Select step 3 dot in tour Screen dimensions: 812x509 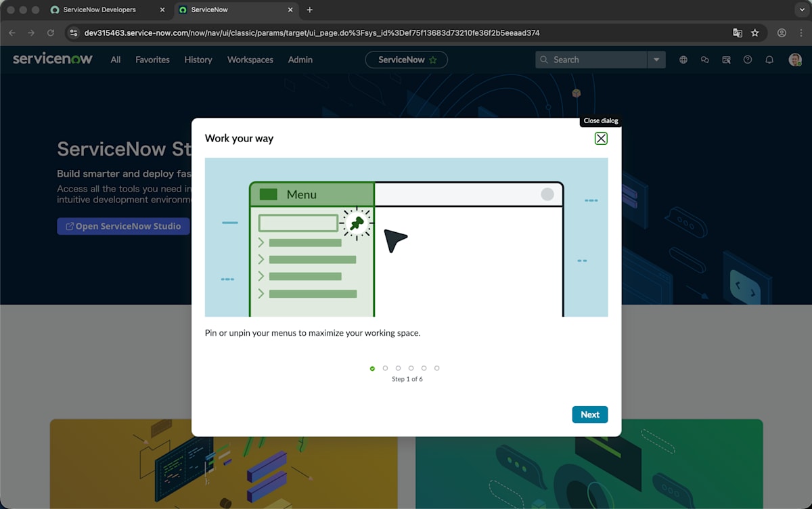pyautogui.click(x=398, y=368)
